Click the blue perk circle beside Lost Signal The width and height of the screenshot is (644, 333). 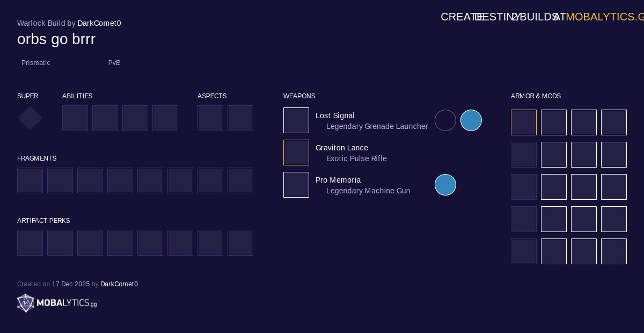[x=471, y=120]
